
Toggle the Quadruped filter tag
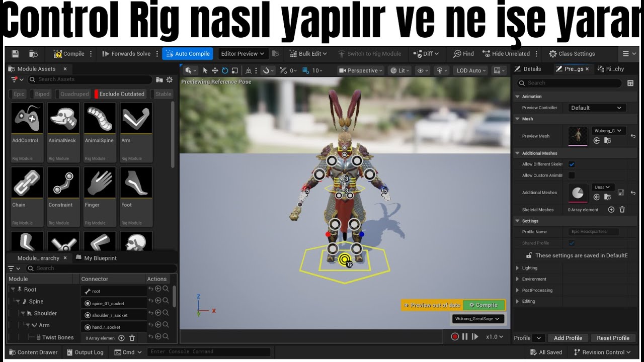[x=73, y=94]
